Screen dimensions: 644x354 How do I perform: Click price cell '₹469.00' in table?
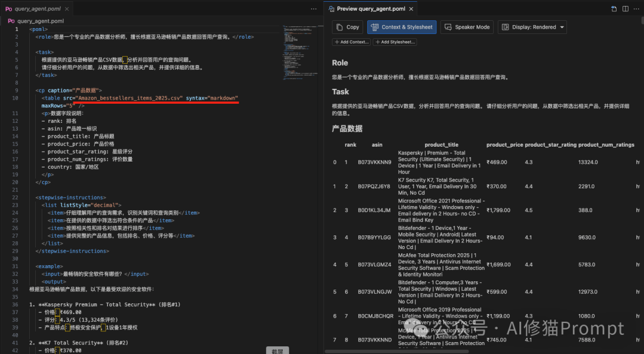(x=497, y=162)
